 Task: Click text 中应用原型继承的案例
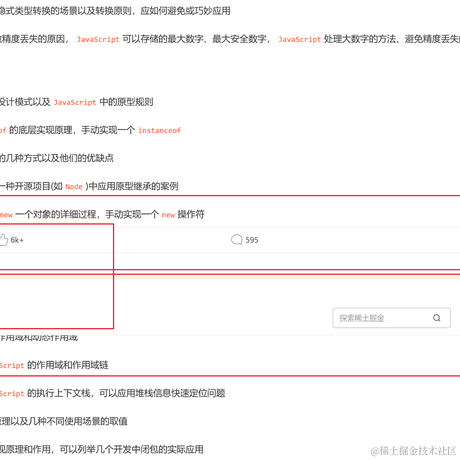point(133,186)
